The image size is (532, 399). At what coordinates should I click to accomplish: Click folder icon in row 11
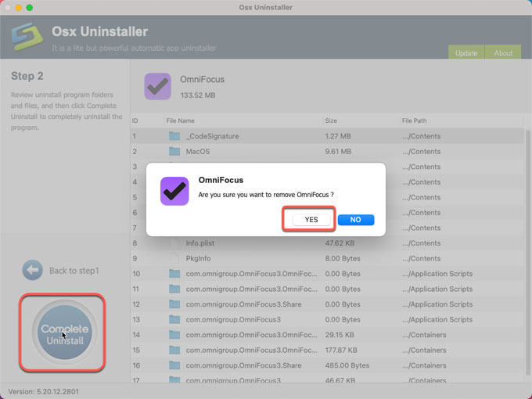[x=174, y=289]
